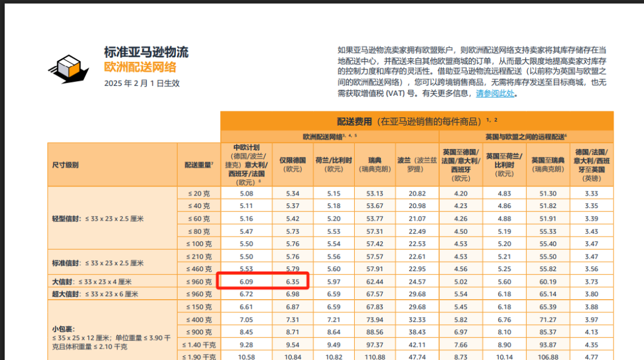
Task: Click the 55.40 fee in ≤ 100 克 row
Action: click(548, 244)
